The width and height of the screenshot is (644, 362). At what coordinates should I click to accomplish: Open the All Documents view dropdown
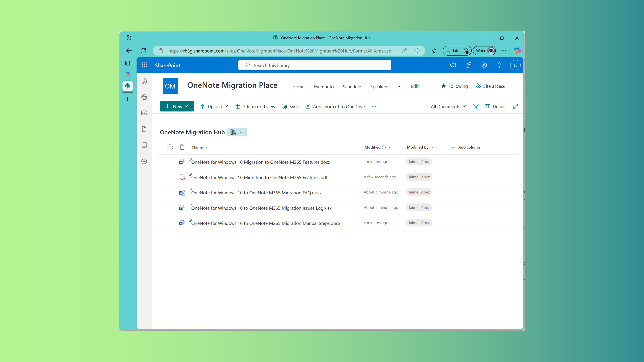(444, 106)
